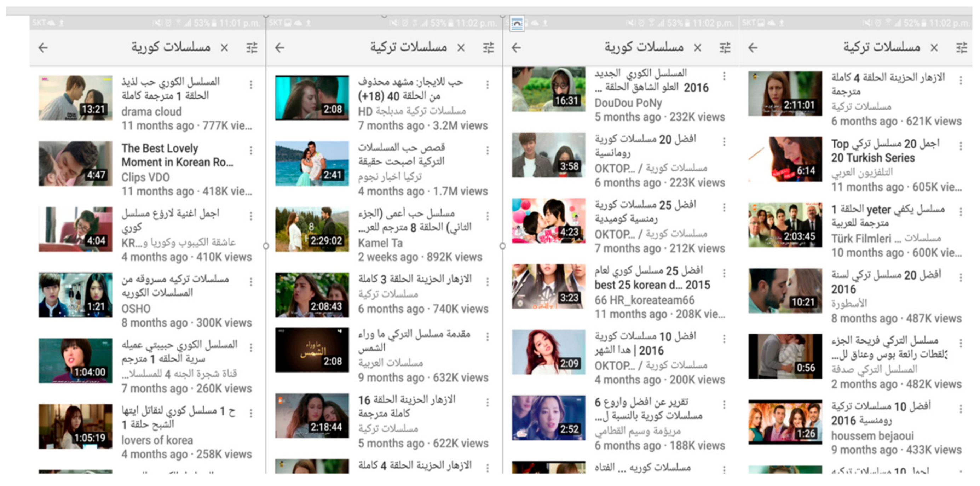The image size is (980, 486).
Task: Clear query in fourth panel Turkish search
Action: [934, 48]
